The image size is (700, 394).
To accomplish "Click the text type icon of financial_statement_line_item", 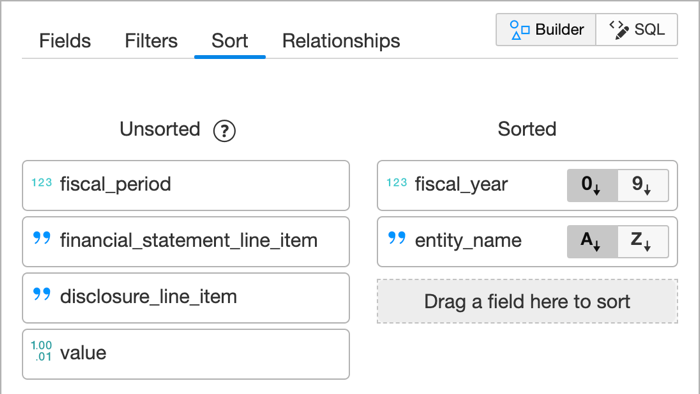I will [42, 238].
